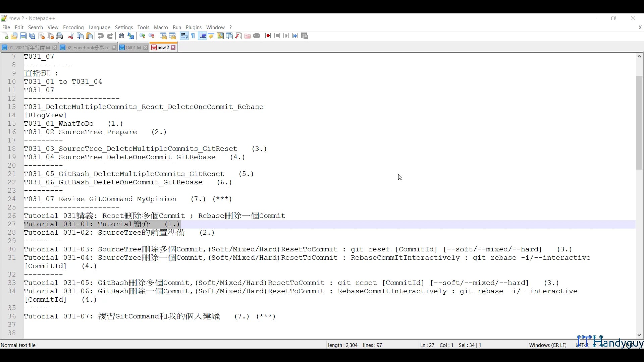Zoom out of the text

tap(152, 36)
